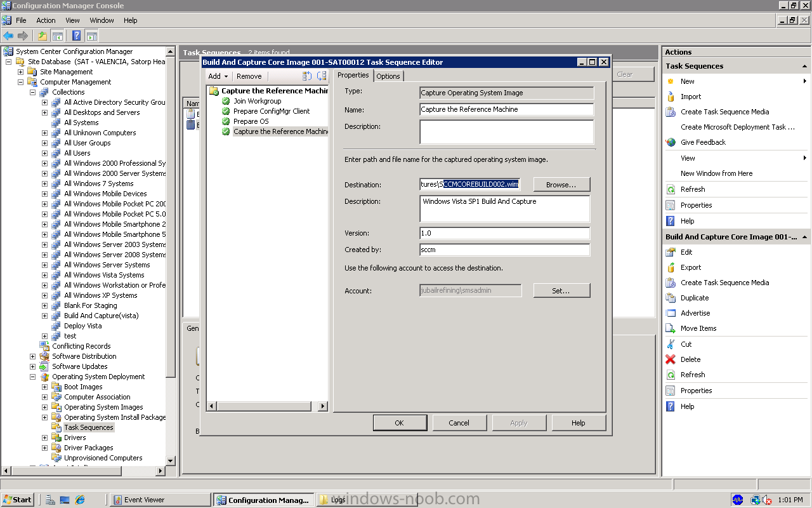The width and height of the screenshot is (812, 508).
Task: Click the Version input field
Action: (x=505, y=233)
